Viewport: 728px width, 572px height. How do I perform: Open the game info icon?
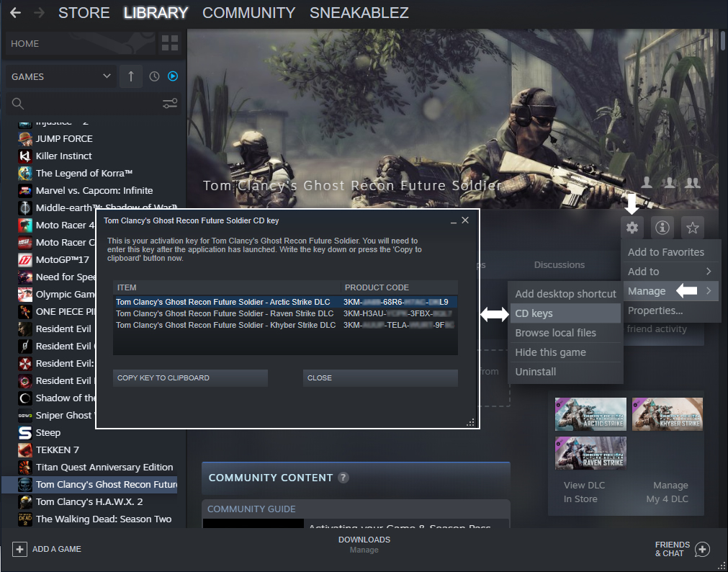point(662,228)
